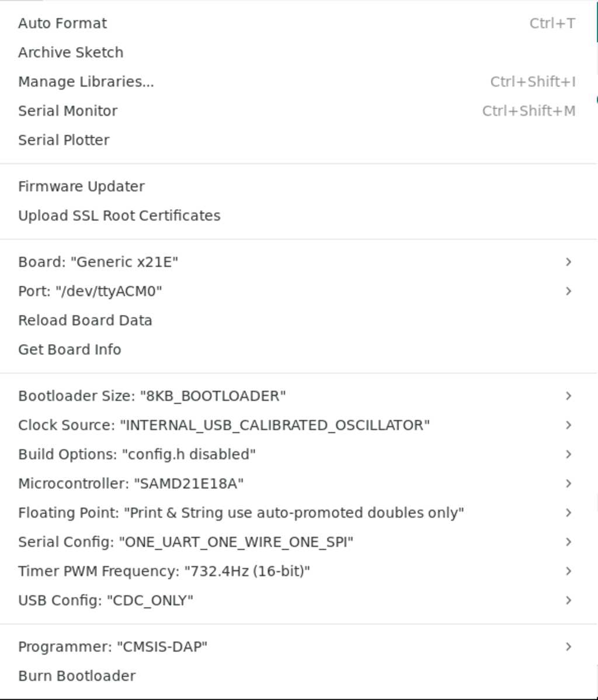598x700 pixels.
Task: Expand Build Options 'config.h disabled' submenu
Action: click(137, 454)
